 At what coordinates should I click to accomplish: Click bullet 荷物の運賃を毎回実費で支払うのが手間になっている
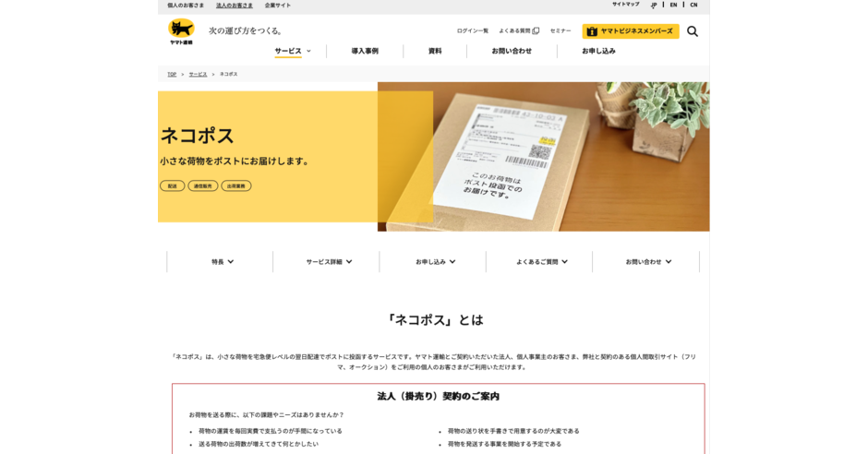[271, 431]
